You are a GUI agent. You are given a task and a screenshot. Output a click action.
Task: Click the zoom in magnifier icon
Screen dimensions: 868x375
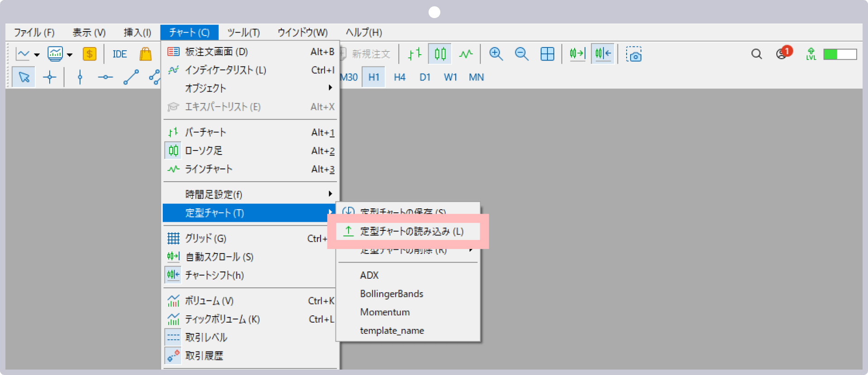click(x=496, y=54)
